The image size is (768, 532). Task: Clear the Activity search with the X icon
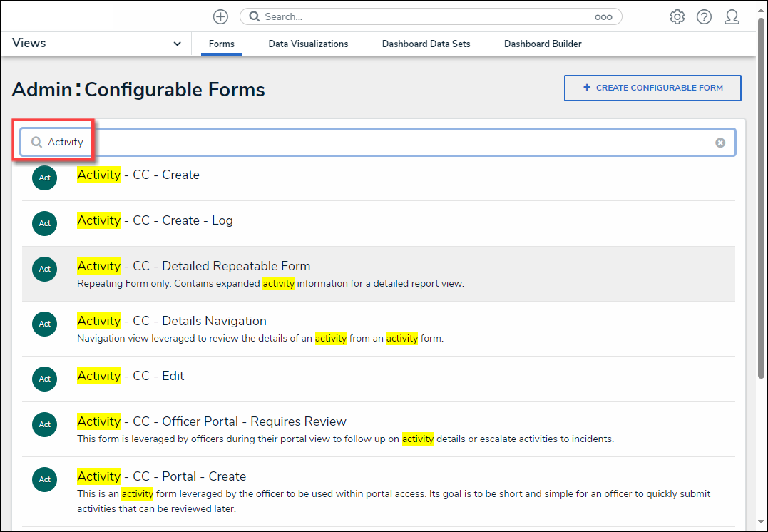720,143
